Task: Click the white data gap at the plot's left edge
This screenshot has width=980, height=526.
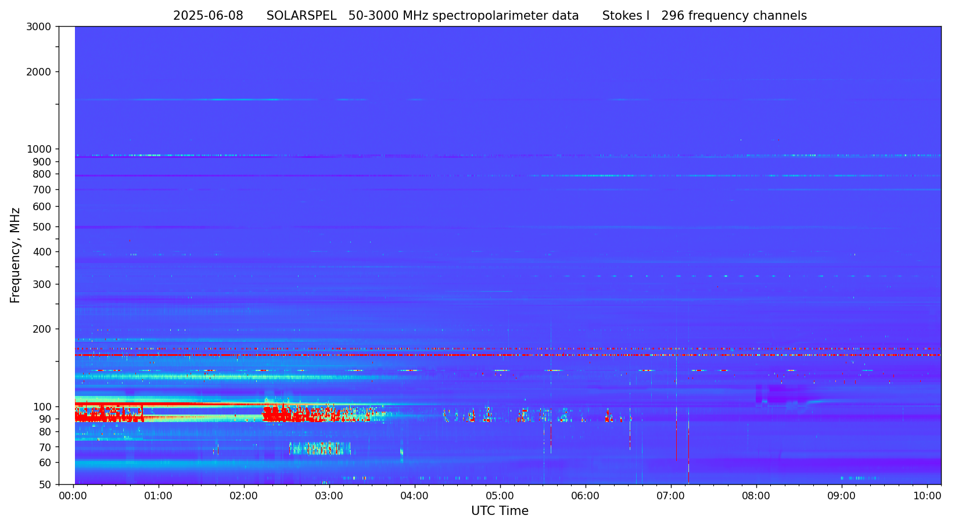Action: pos(67,255)
